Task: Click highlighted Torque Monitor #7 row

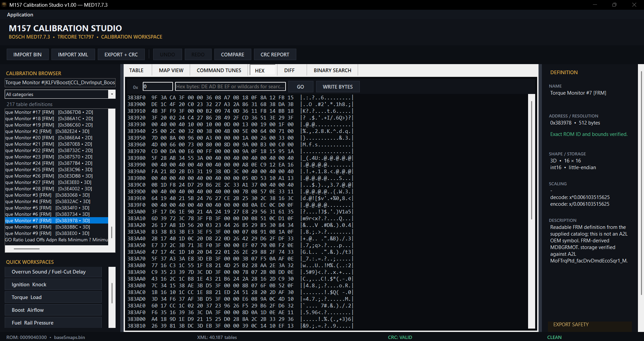Action: coord(56,221)
